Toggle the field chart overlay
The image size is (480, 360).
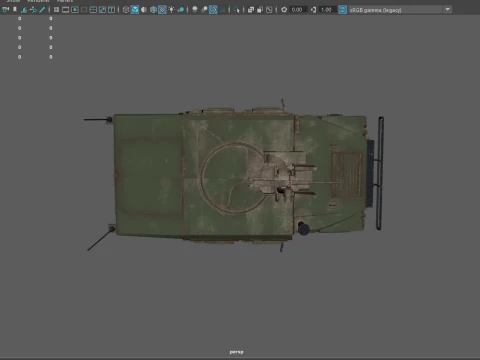(x=93, y=10)
